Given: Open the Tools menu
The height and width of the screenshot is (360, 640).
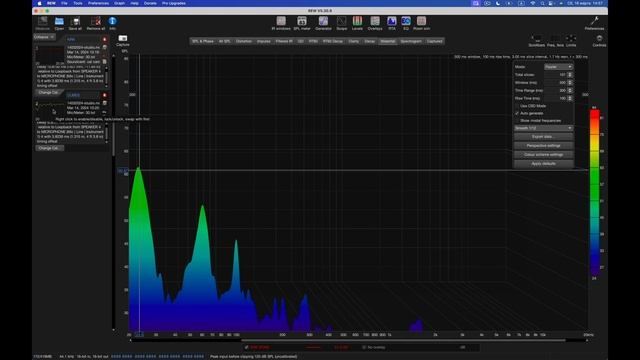Looking at the screenshot, I should [78, 3].
